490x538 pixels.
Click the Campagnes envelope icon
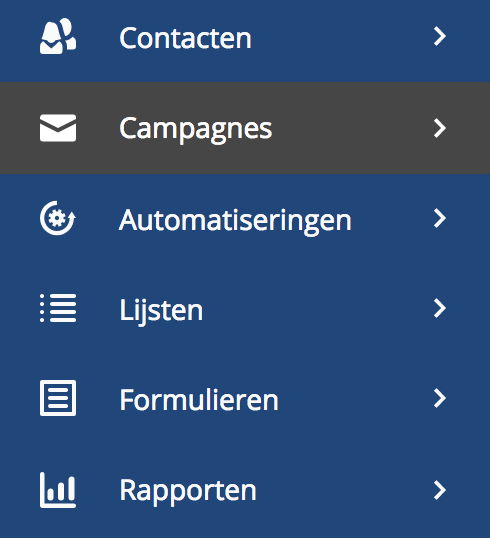point(58,128)
